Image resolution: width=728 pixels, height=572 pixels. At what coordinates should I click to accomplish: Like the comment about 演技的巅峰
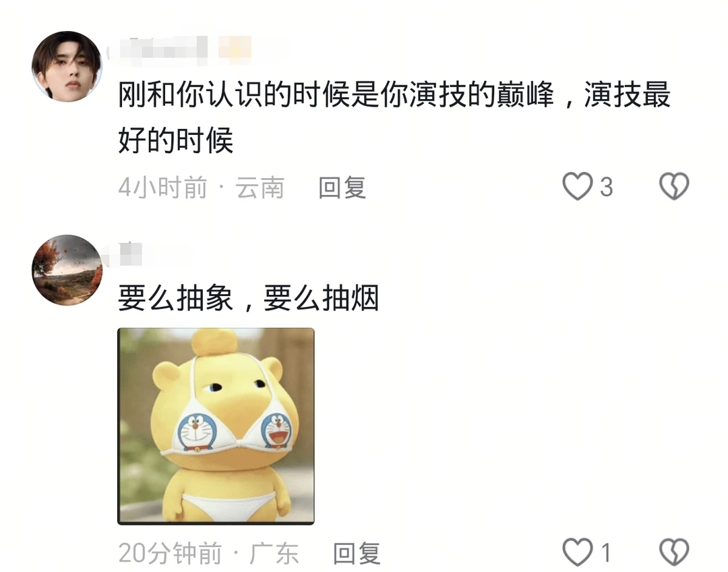tap(577, 187)
